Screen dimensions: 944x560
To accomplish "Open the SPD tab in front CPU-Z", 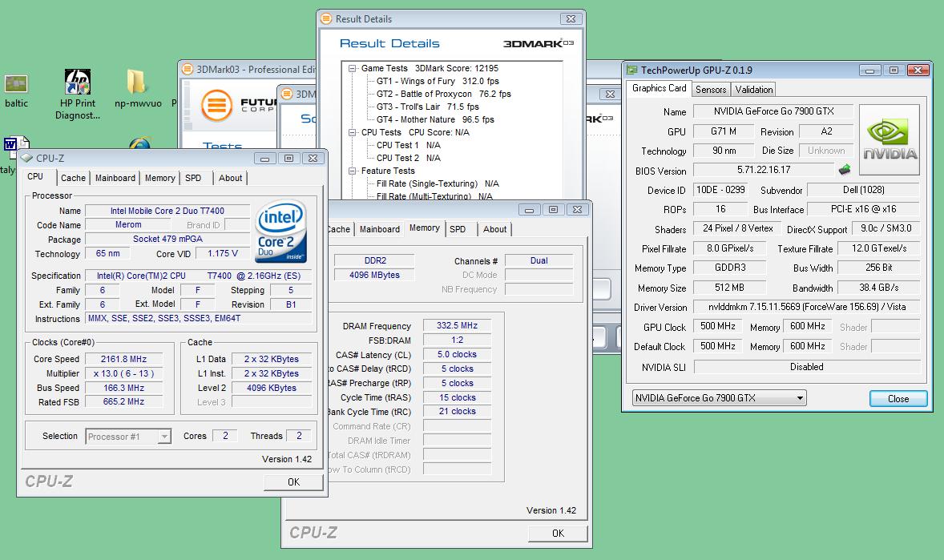I will (193, 178).
